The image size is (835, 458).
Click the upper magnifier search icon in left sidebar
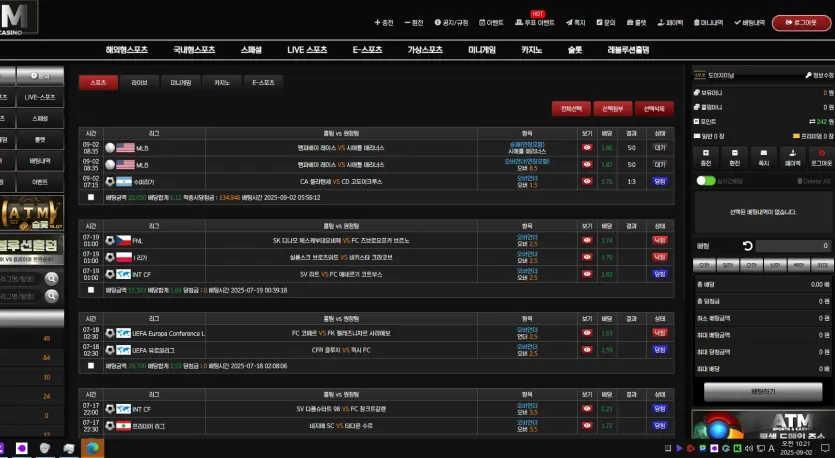tap(52, 279)
